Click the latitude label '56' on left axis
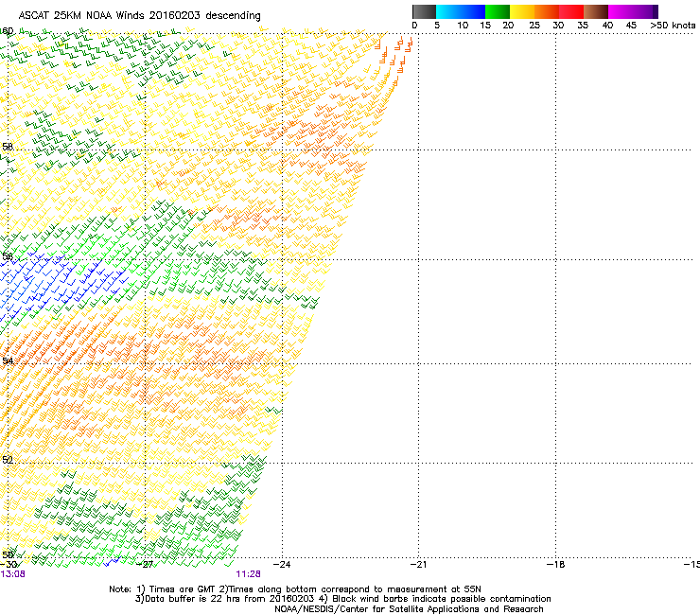 point(8,256)
